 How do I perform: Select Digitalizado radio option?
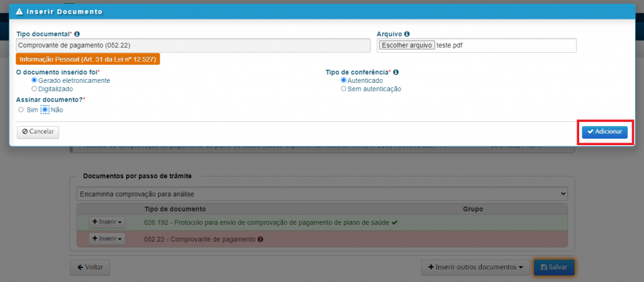click(35, 89)
